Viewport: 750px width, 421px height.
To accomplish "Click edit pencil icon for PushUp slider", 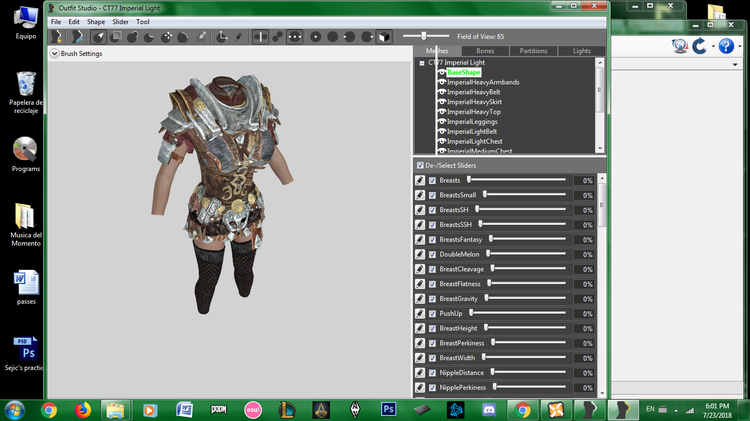I will pos(420,313).
